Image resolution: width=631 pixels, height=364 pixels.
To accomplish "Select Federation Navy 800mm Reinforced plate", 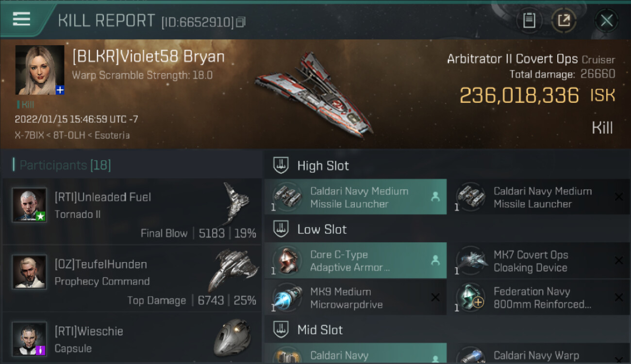I will tap(538, 298).
